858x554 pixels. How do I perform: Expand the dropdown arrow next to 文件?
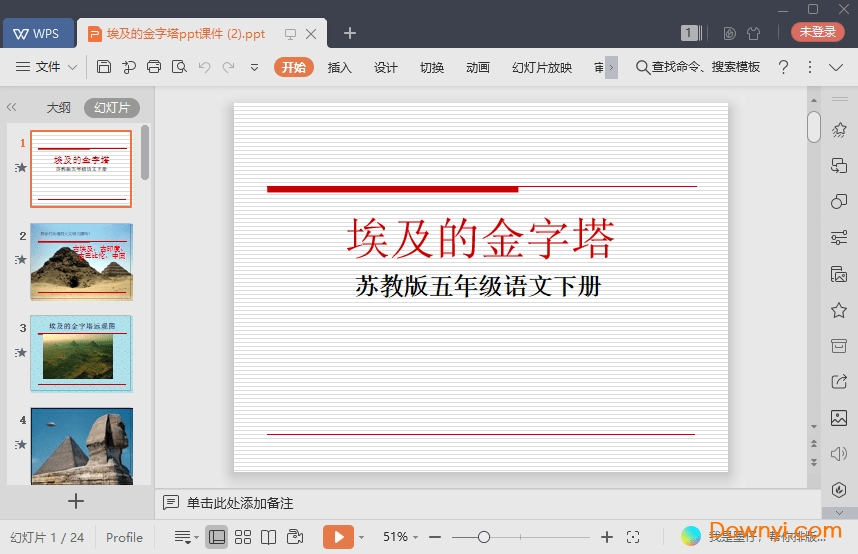click(x=72, y=67)
